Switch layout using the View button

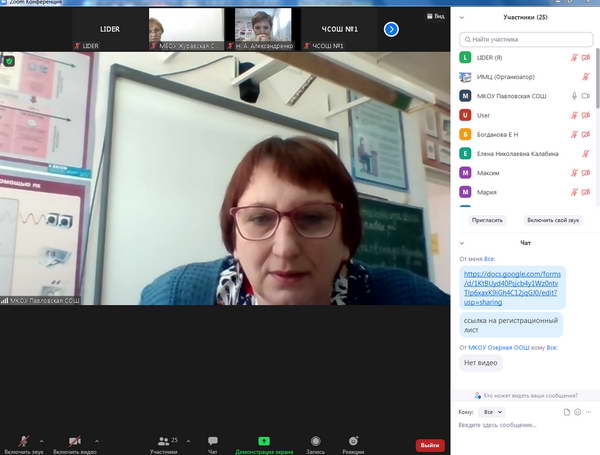point(436,16)
